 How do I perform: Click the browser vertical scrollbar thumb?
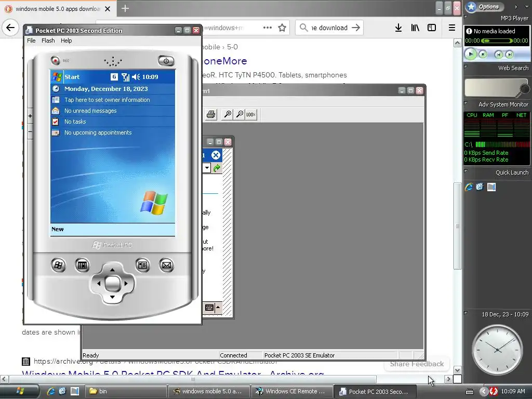pyautogui.click(x=457, y=226)
